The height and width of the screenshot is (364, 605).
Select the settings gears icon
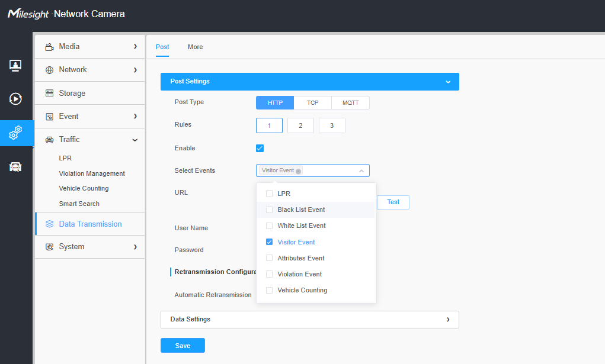(x=15, y=133)
